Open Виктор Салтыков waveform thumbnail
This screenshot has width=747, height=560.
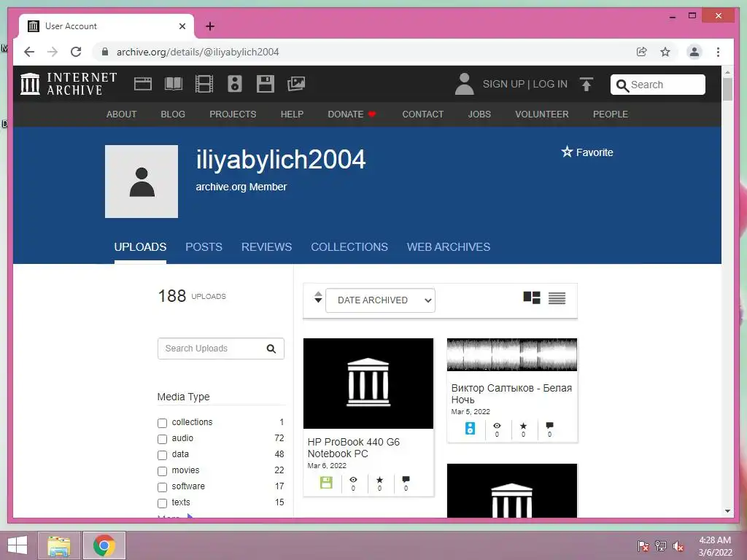(x=512, y=355)
